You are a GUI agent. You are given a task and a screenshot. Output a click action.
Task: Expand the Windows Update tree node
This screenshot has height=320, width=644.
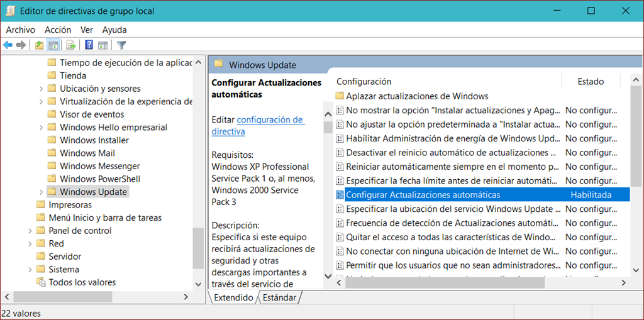tap(41, 192)
